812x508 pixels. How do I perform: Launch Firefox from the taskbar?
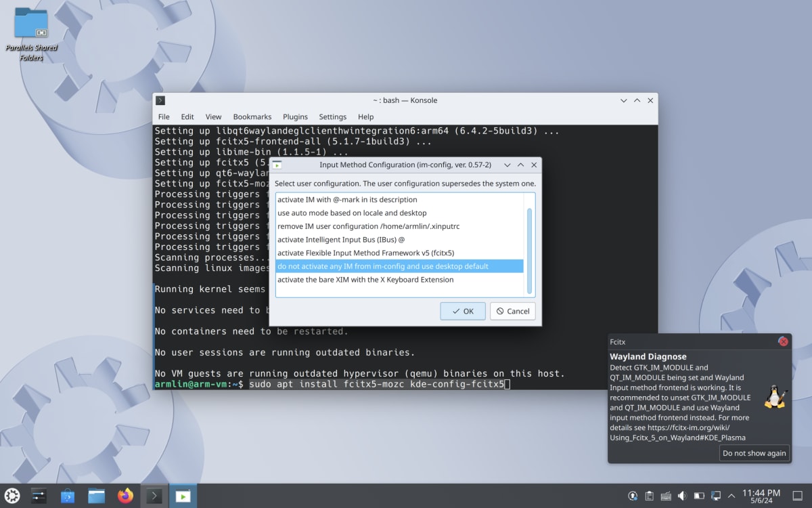[126, 496]
